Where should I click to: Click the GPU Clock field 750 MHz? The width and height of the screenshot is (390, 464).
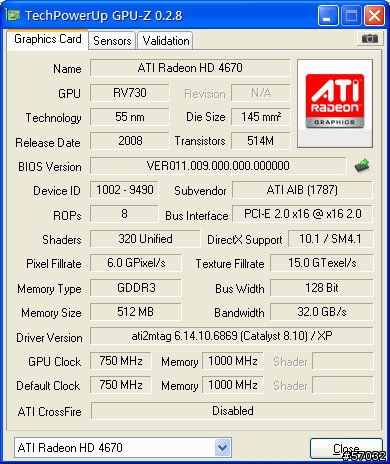click(x=121, y=361)
